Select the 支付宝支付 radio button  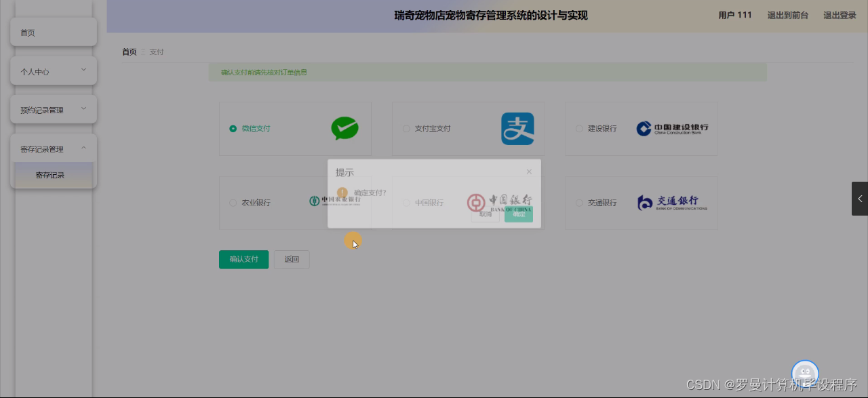[x=406, y=128]
